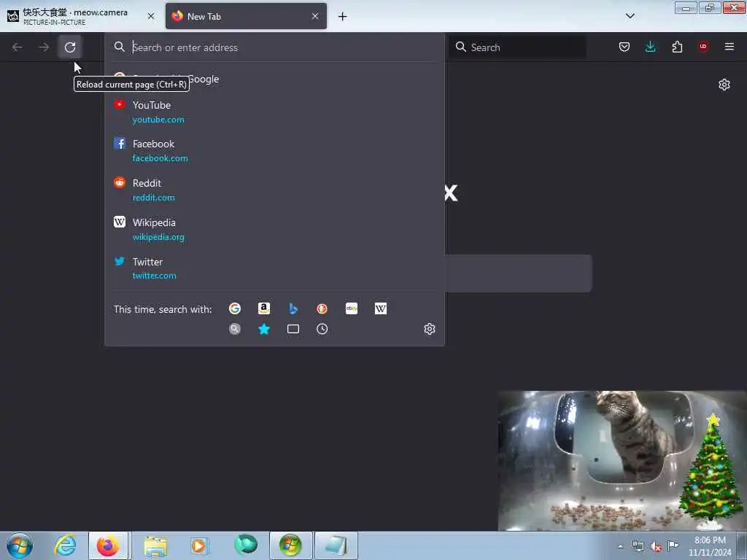Open the new tab page personalize gear
Screen dimensions: 747x560
click(724, 85)
